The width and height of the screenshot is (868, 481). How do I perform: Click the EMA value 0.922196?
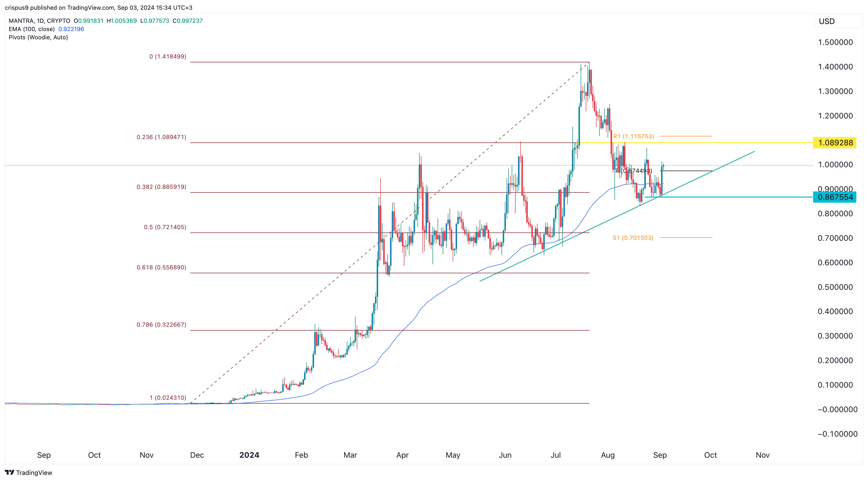point(71,29)
